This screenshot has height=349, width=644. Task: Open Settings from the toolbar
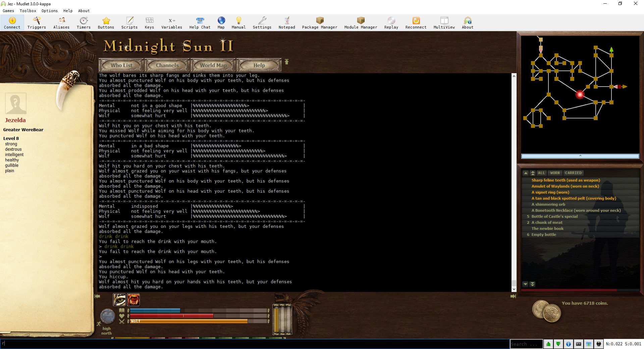coord(262,23)
